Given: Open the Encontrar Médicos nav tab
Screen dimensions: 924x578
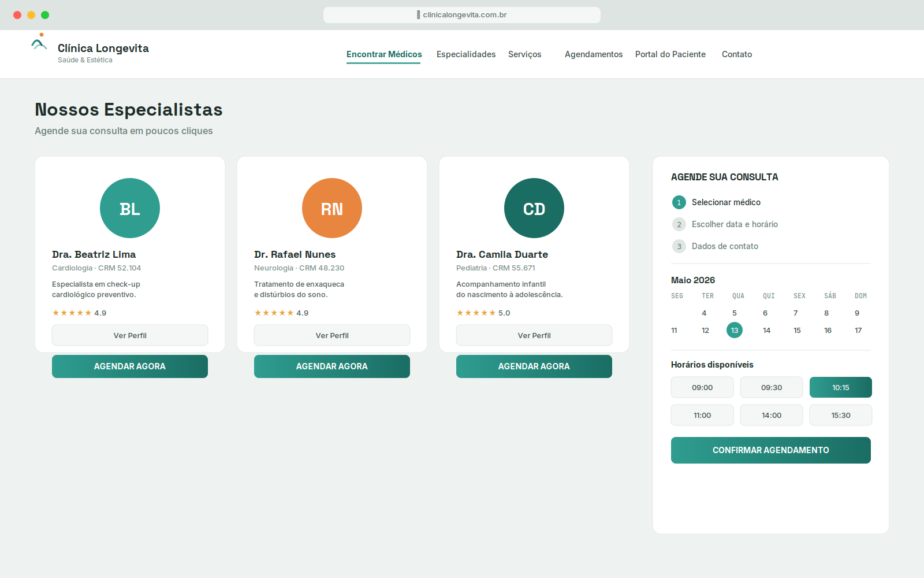Looking at the screenshot, I should coord(384,54).
